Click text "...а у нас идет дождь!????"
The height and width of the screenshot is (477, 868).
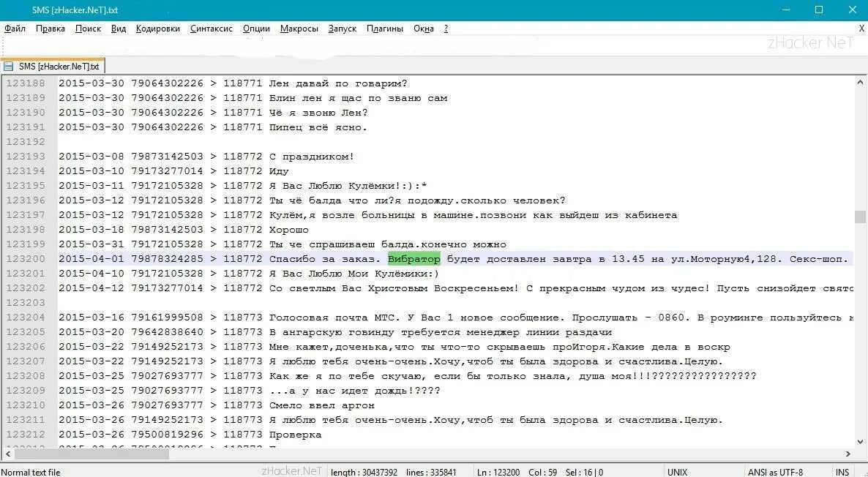pyautogui.click(x=354, y=391)
